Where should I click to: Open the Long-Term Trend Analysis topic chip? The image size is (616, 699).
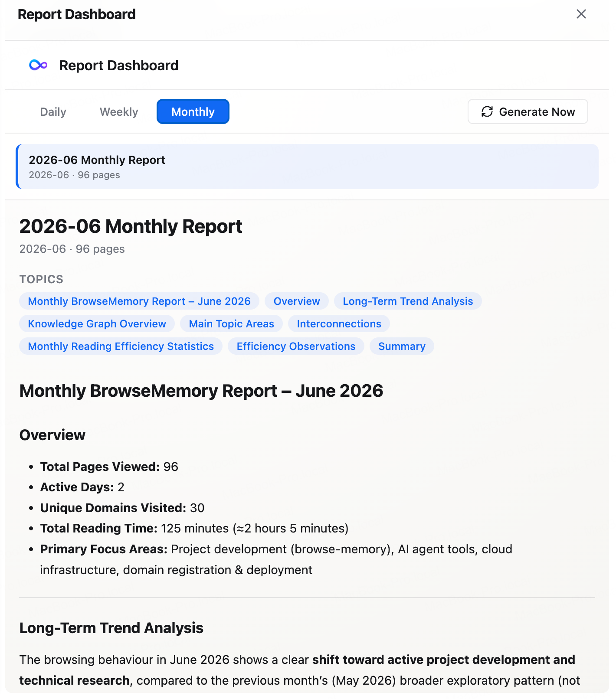pyautogui.click(x=408, y=301)
